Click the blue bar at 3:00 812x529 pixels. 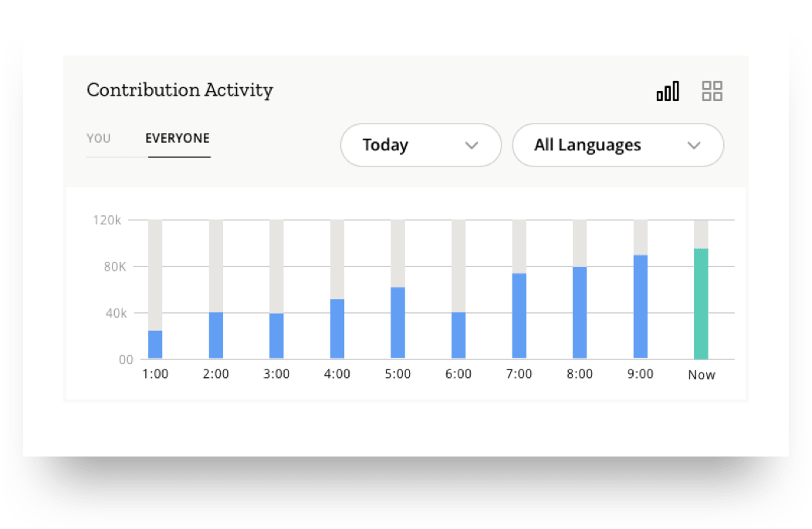[276, 336]
